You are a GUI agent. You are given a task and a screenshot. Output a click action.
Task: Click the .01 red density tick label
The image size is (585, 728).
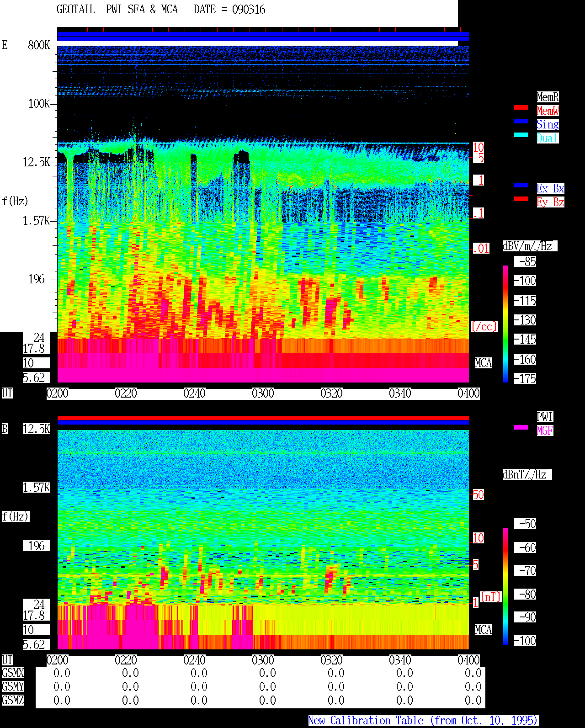click(x=481, y=248)
